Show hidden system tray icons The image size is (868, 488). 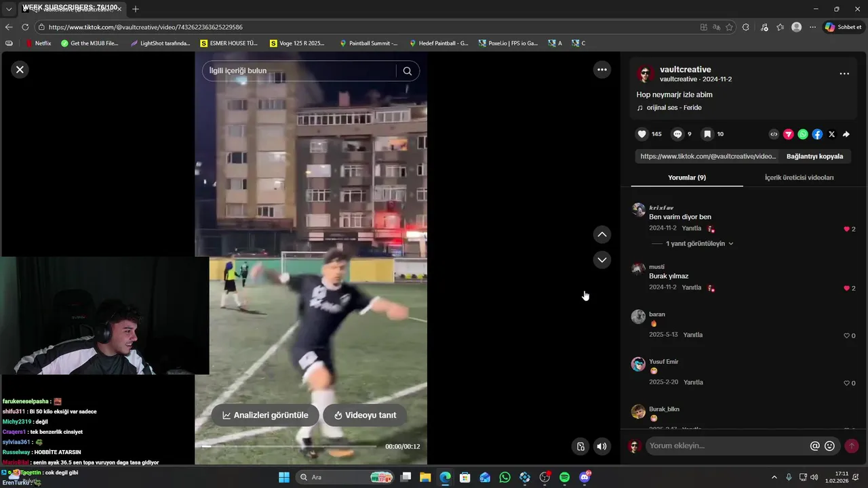pyautogui.click(x=774, y=477)
